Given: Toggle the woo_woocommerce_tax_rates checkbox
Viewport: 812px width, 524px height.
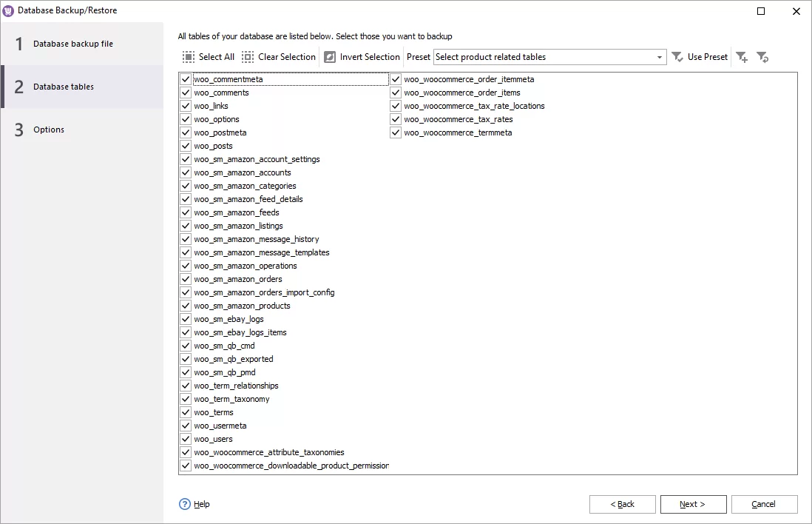Looking at the screenshot, I should click(395, 118).
